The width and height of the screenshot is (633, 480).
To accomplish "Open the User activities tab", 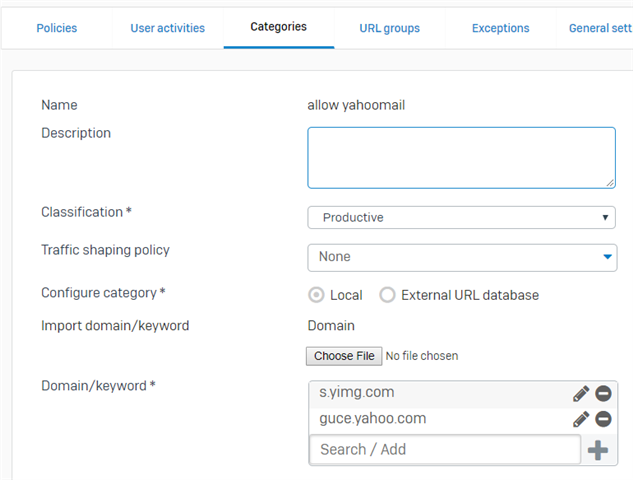I will point(167,28).
